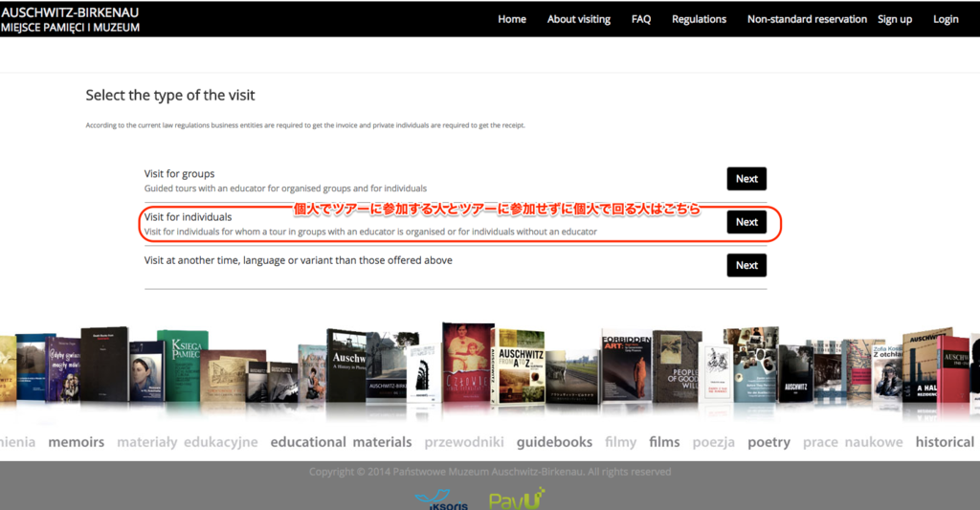Select the Visit for groups heading
Screen dimensions: 980x510
click(179, 174)
